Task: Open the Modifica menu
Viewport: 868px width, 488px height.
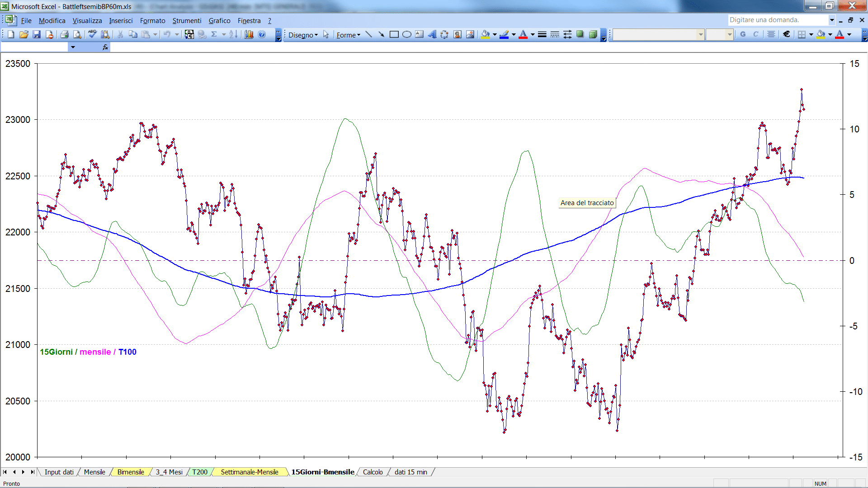Action: pyautogui.click(x=52, y=21)
